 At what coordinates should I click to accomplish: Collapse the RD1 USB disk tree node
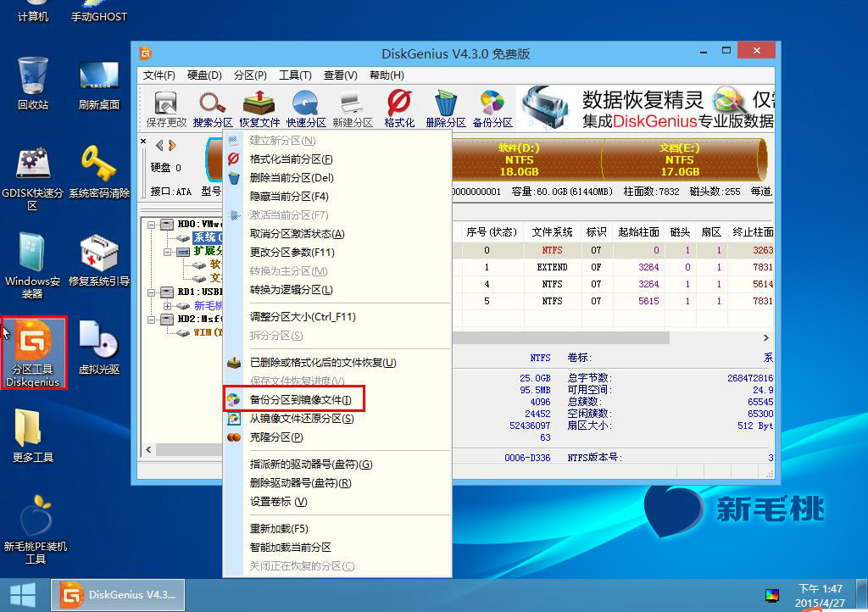(151, 292)
